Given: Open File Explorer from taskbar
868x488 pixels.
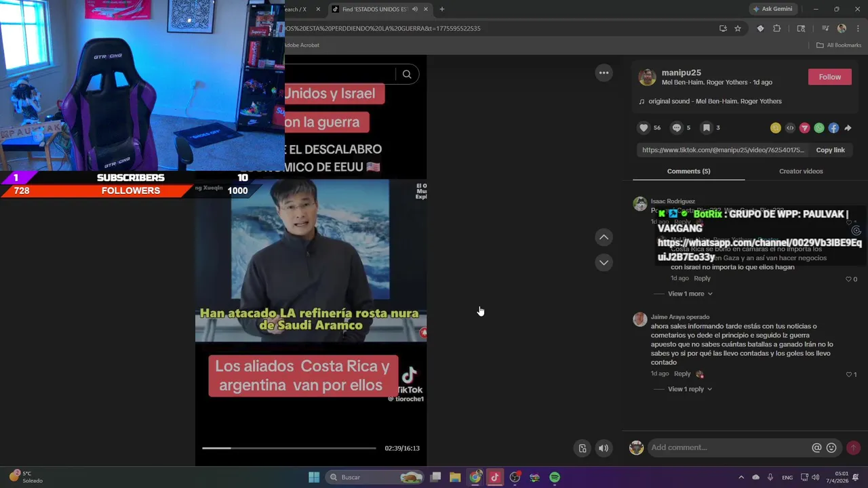Looking at the screenshot, I should (x=455, y=477).
